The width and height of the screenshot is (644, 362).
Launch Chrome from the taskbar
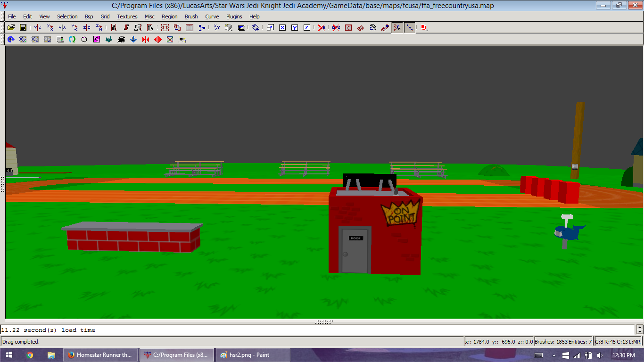coord(30,355)
